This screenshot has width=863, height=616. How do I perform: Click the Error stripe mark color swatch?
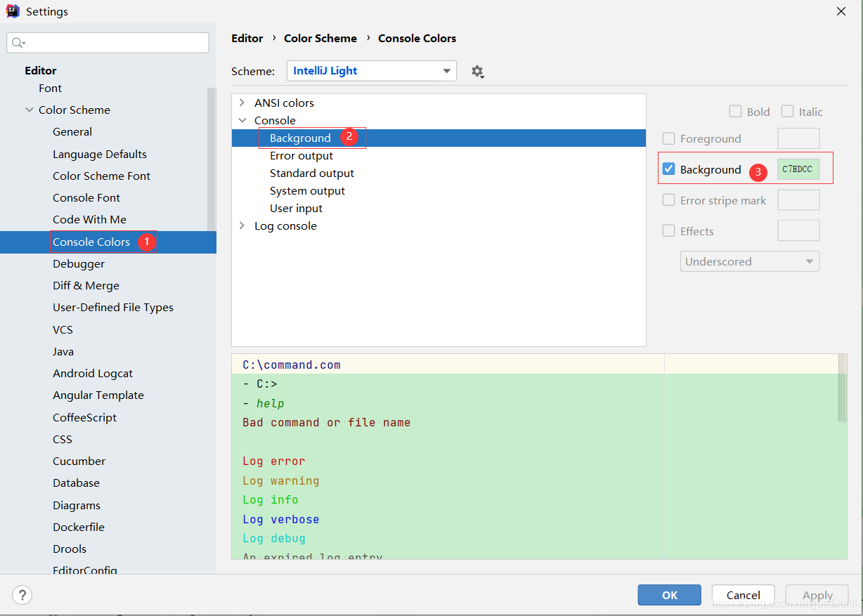[798, 200]
